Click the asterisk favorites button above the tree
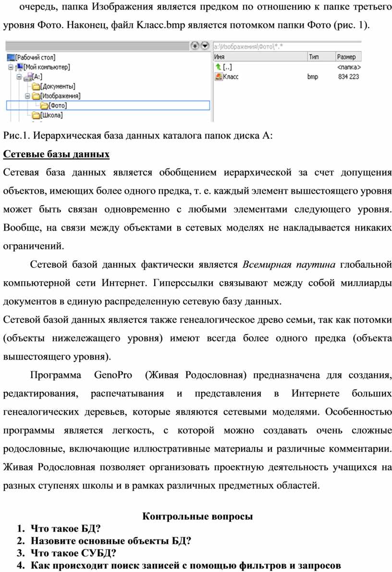The height and width of the screenshot is (572, 392). click(x=195, y=45)
